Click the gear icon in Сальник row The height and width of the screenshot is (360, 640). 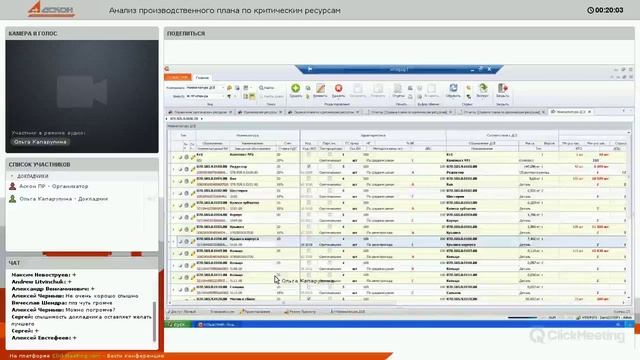(x=187, y=289)
